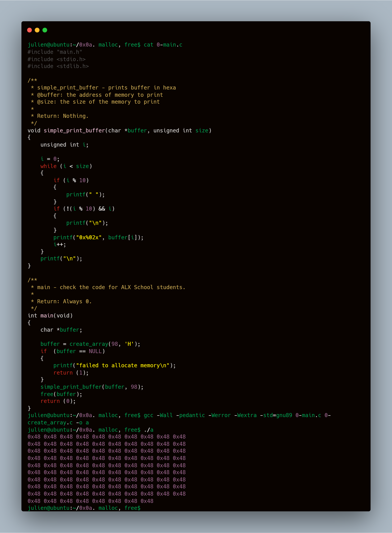Click the #include <stdlib.h> line
Image resolution: width=392 pixels, height=533 pixels.
coord(58,66)
